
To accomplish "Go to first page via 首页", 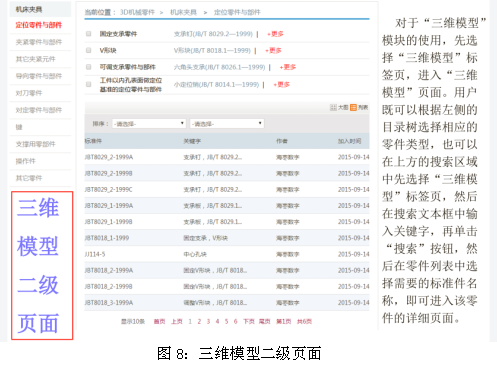I will [x=159, y=321].
